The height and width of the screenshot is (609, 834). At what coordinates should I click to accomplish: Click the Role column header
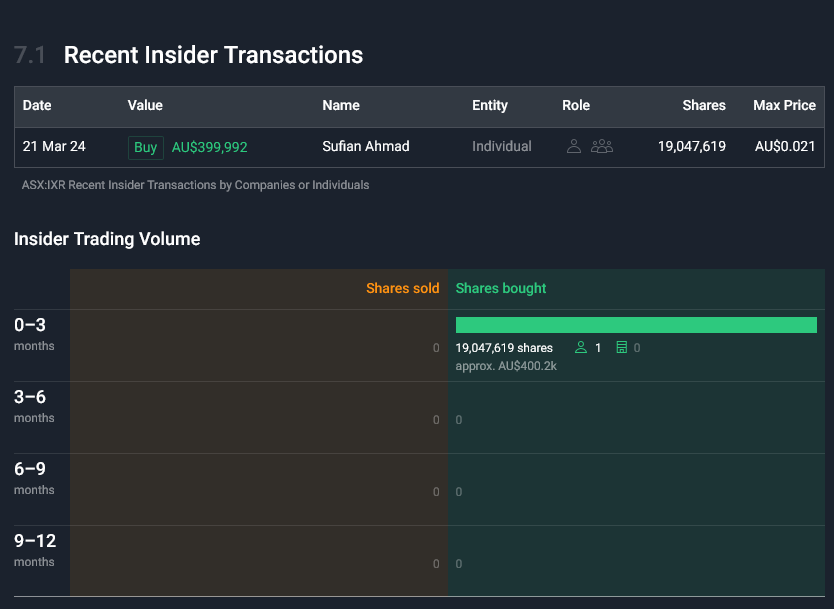pyautogui.click(x=576, y=105)
